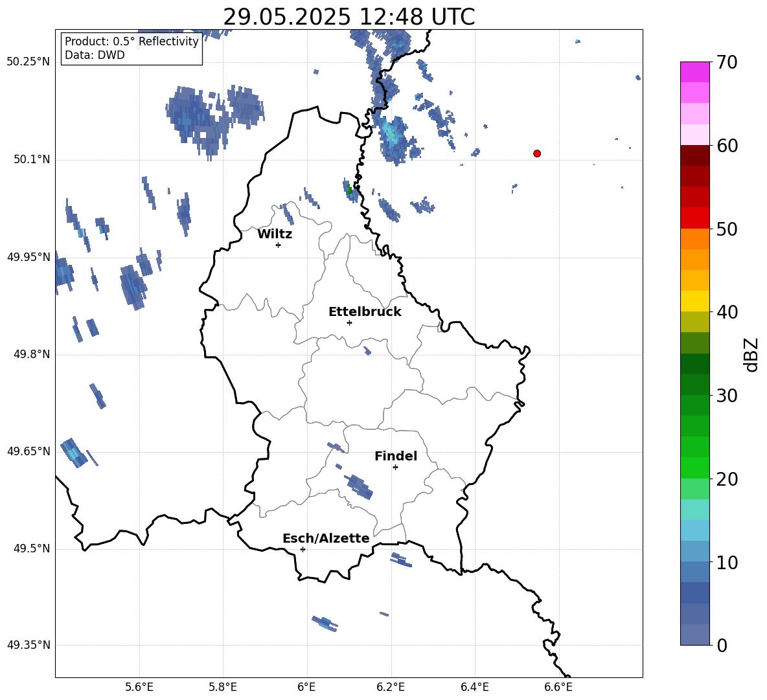Click the Data: DWD text
Viewport: 767px width, 700px height.
click(x=95, y=55)
